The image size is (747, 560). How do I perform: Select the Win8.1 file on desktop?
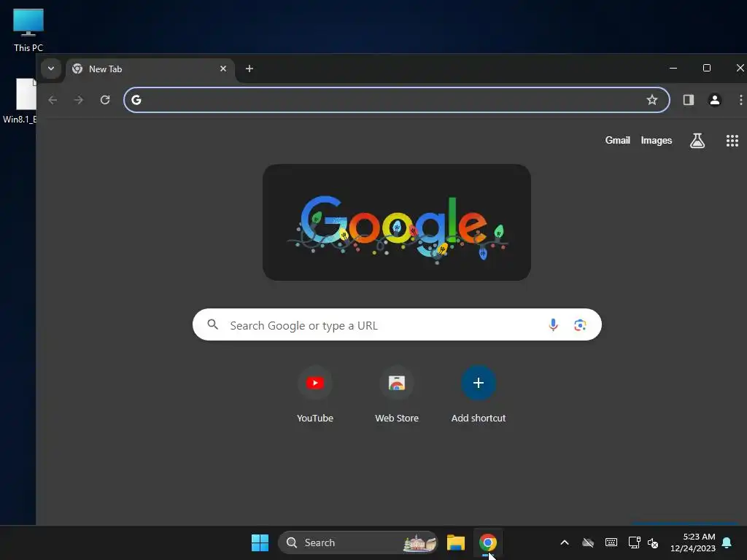pos(20,101)
